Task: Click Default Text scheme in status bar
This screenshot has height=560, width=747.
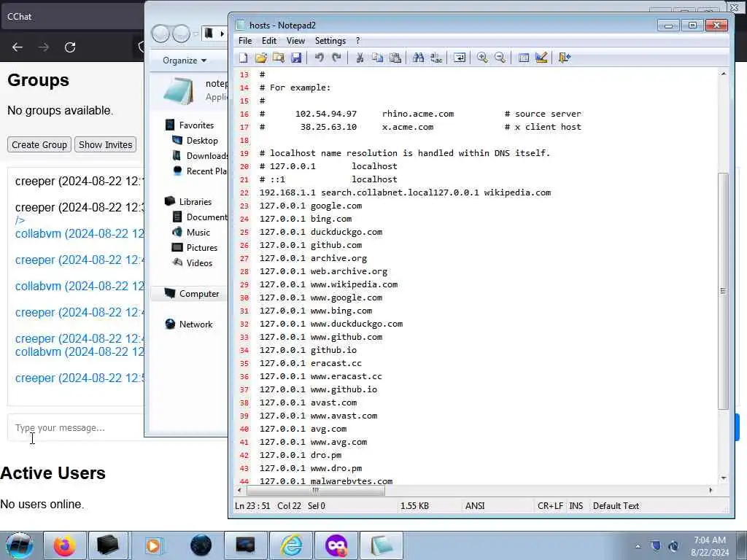Action: pos(616,506)
